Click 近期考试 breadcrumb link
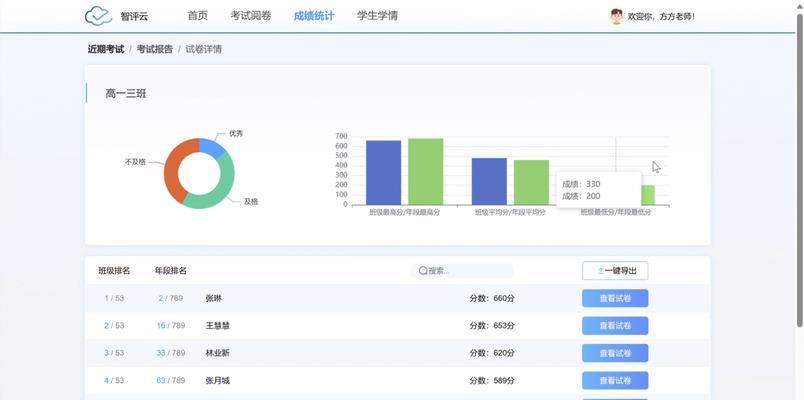The height and width of the screenshot is (400, 804). (106, 49)
